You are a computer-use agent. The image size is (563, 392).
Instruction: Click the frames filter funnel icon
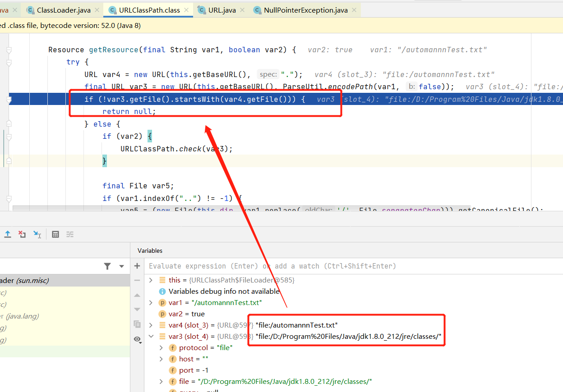pyautogui.click(x=107, y=266)
